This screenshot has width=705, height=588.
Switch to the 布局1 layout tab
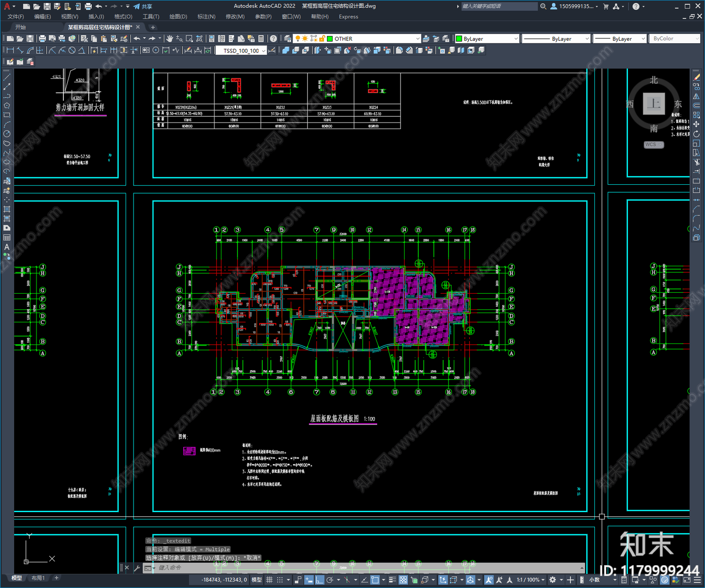point(38,578)
